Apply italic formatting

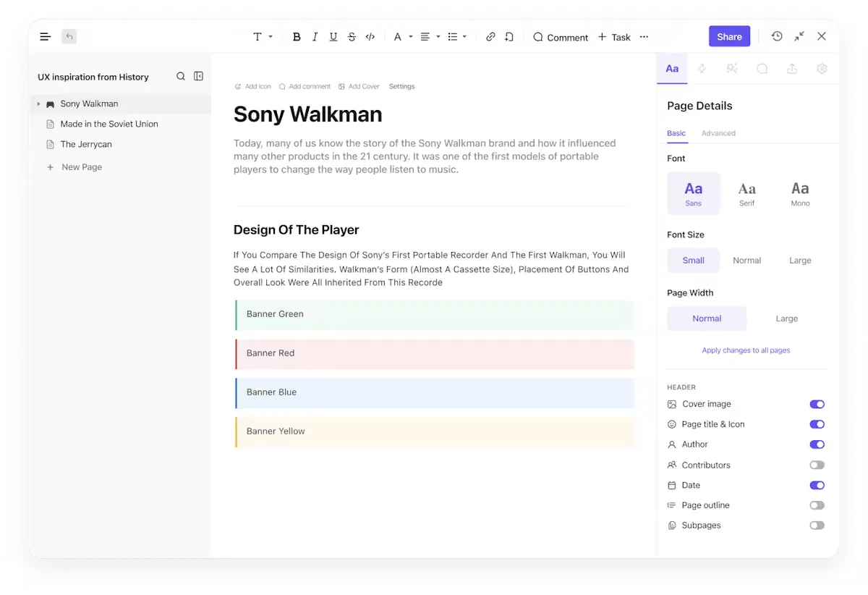pyautogui.click(x=315, y=37)
